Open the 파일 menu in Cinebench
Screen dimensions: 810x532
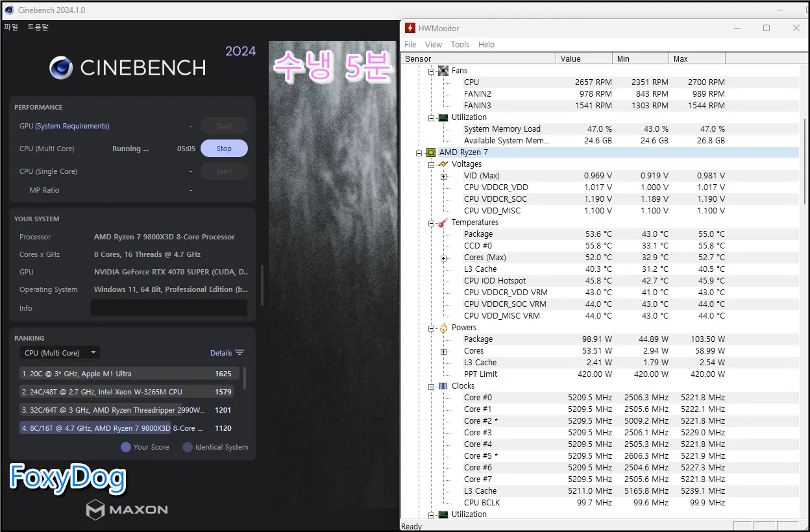pyautogui.click(x=11, y=27)
